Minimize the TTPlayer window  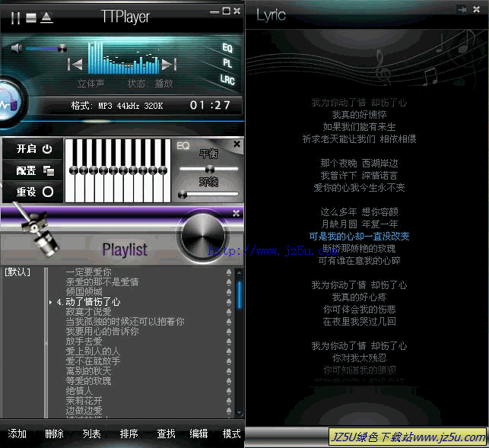point(214,12)
